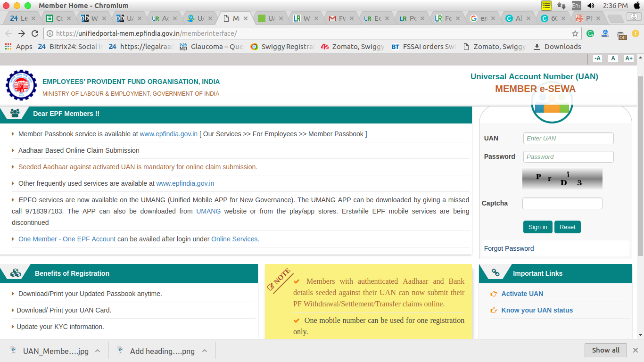The width and height of the screenshot is (644, 362).
Task: Increase font size with A+ button
Action: (628, 58)
